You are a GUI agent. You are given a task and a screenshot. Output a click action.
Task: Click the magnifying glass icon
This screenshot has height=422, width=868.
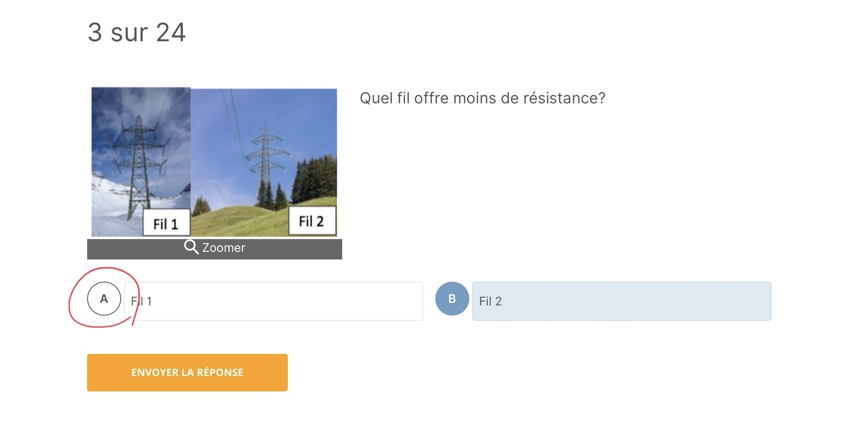click(x=191, y=247)
